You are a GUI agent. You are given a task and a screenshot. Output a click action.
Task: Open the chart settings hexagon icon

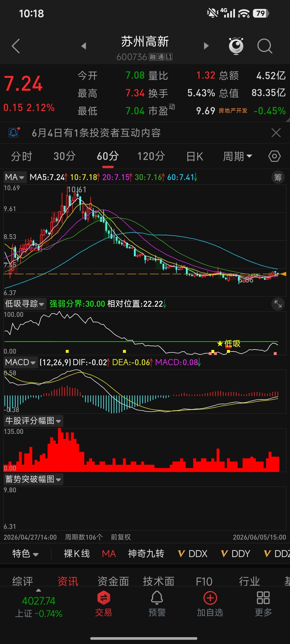coord(274,156)
